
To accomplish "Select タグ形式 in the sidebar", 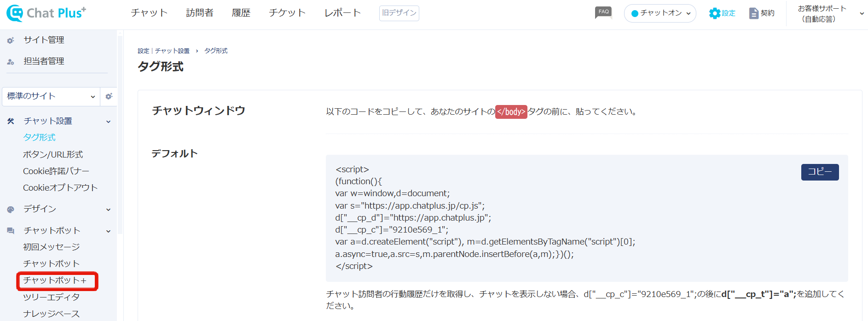I will coord(39,137).
